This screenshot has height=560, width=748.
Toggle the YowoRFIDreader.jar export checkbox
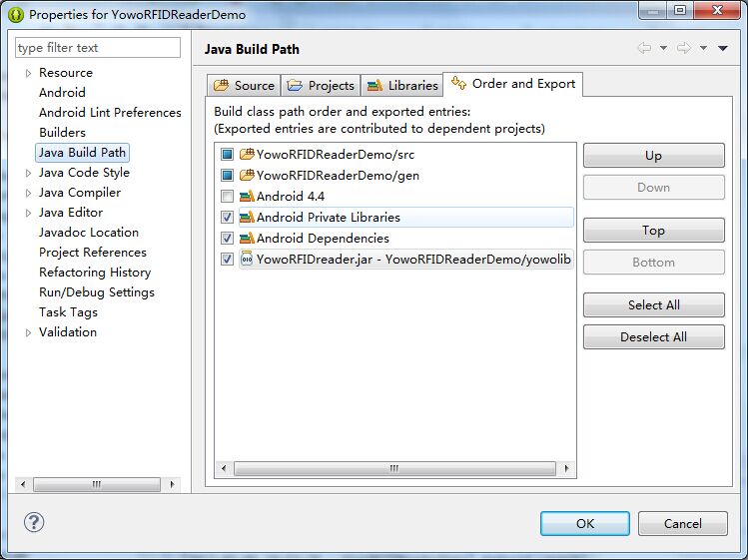click(x=227, y=260)
